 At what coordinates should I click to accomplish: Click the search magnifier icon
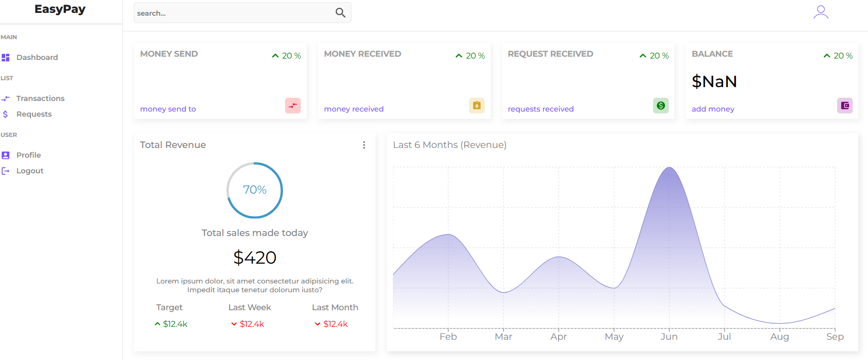pyautogui.click(x=340, y=13)
